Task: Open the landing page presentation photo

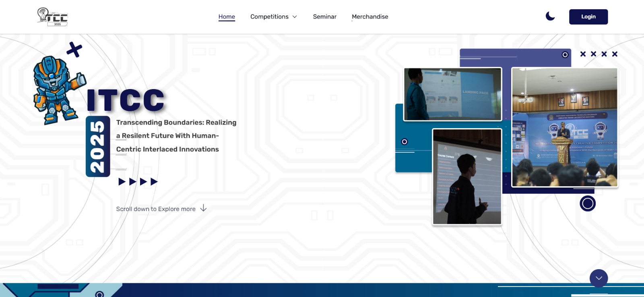Action: pyautogui.click(x=453, y=94)
